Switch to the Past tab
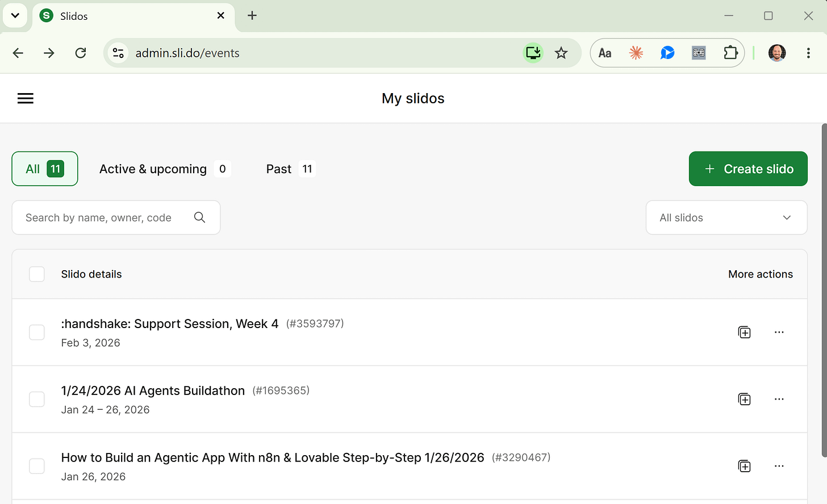This screenshot has height=504, width=827. pos(290,169)
